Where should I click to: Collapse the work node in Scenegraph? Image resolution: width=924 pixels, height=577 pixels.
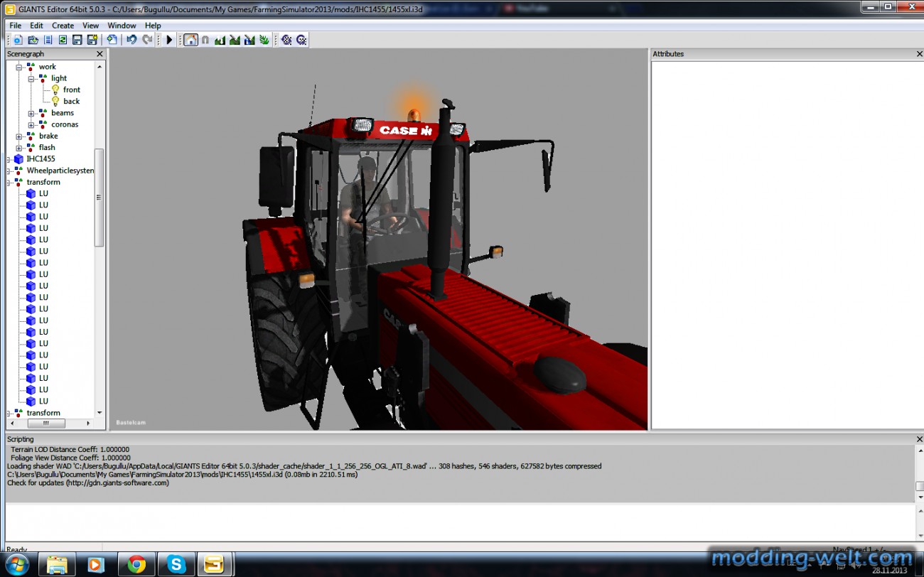coord(19,67)
